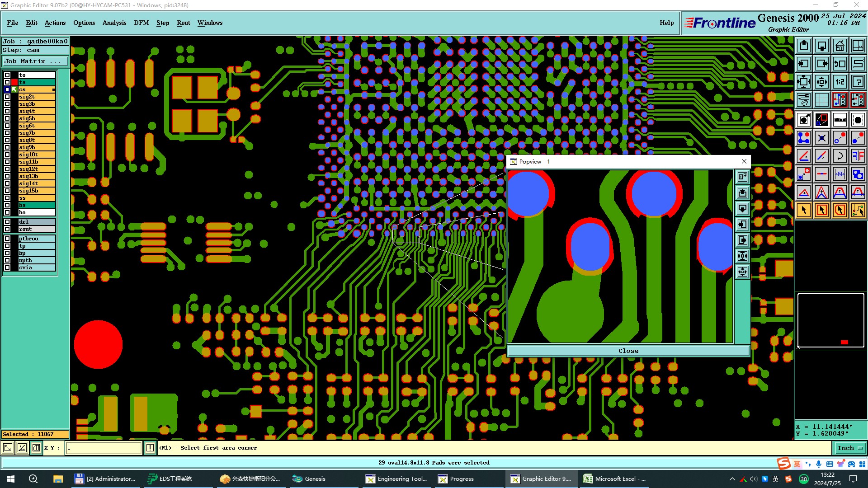
Task: Open the Inch units dropdown
Action: point(850,448)
